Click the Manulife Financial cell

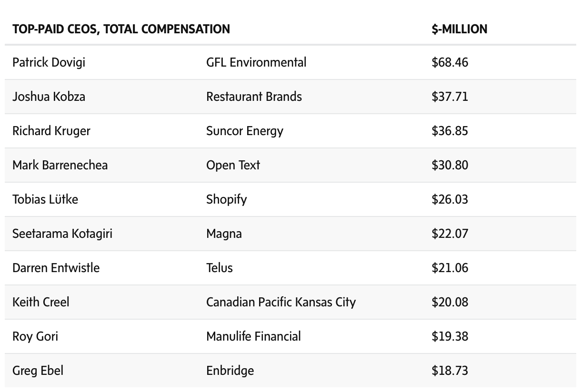coord(253,336)
